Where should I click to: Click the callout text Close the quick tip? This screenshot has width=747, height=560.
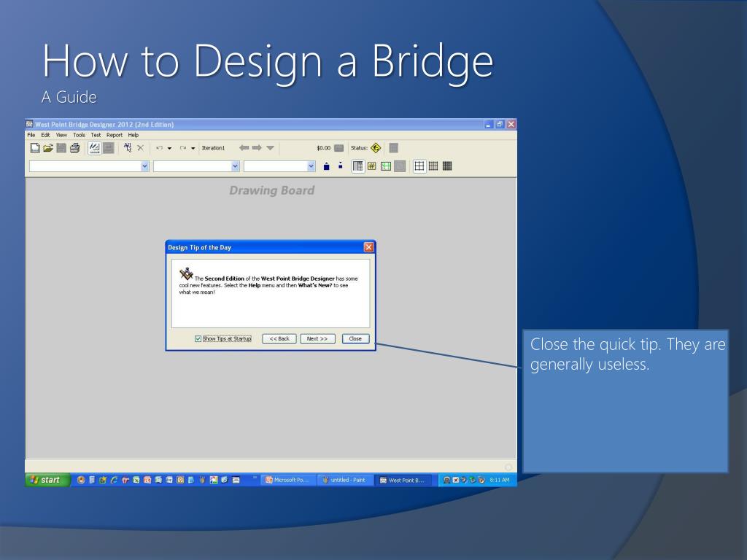(x=595, y=344)
